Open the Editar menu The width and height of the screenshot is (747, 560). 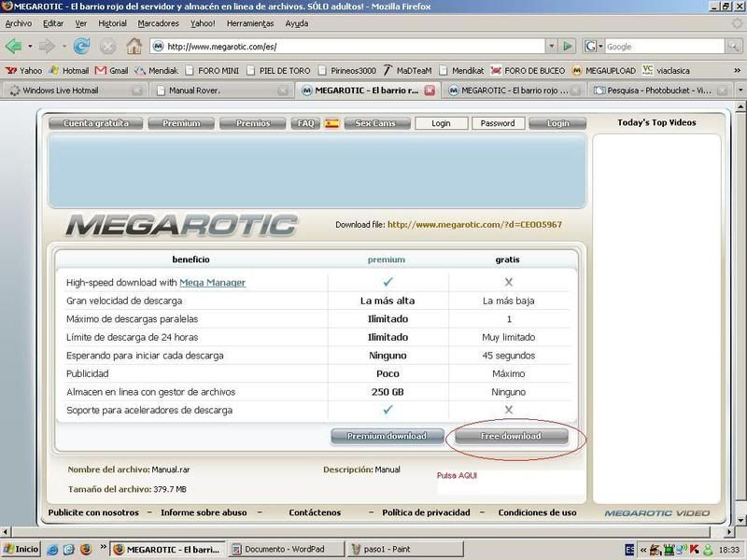point(53,23)
